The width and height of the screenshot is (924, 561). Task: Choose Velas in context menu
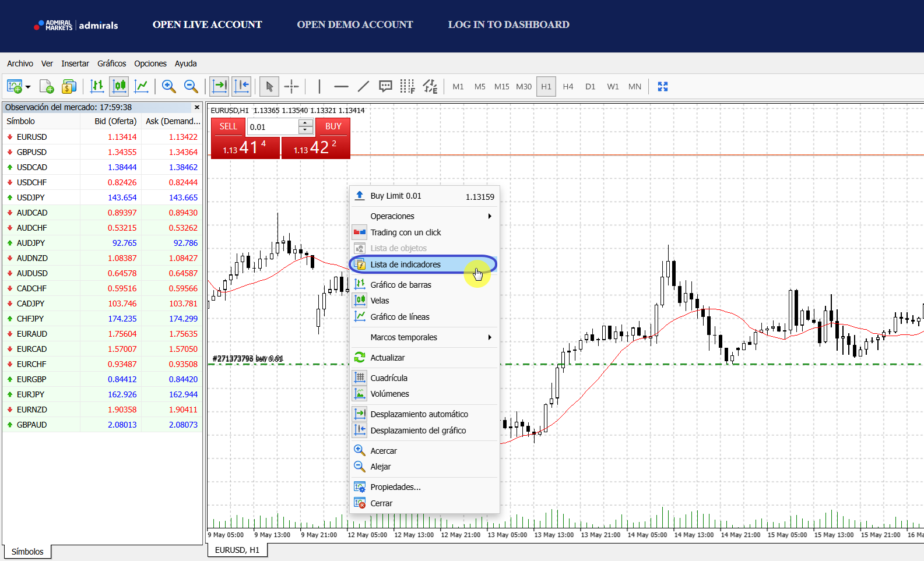tap(424, 301)
